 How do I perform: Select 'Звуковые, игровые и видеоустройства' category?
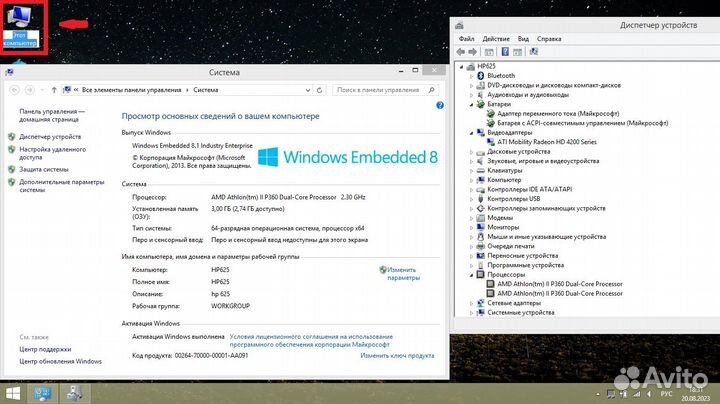click(x=543, y=161)
